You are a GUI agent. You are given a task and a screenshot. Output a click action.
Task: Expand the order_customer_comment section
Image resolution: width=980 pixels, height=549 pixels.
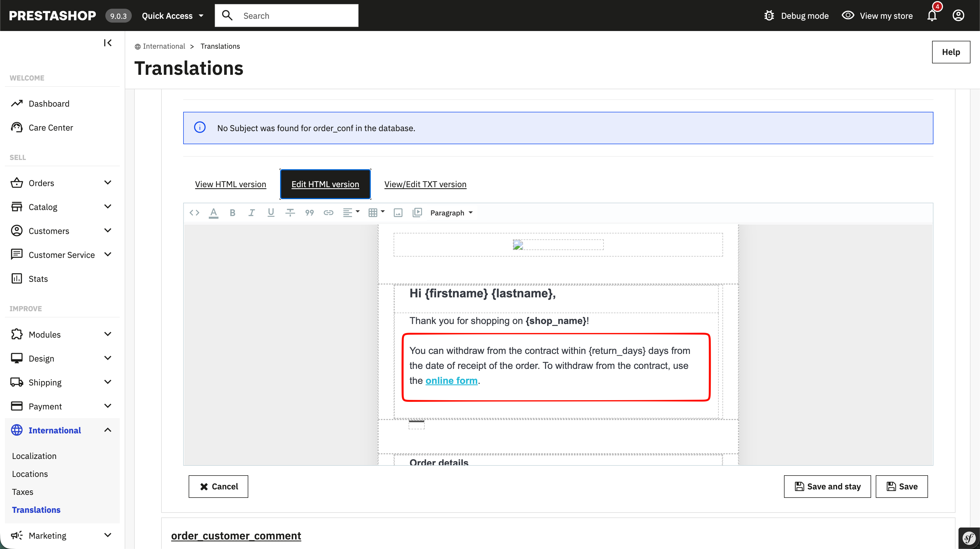point(236,536)
